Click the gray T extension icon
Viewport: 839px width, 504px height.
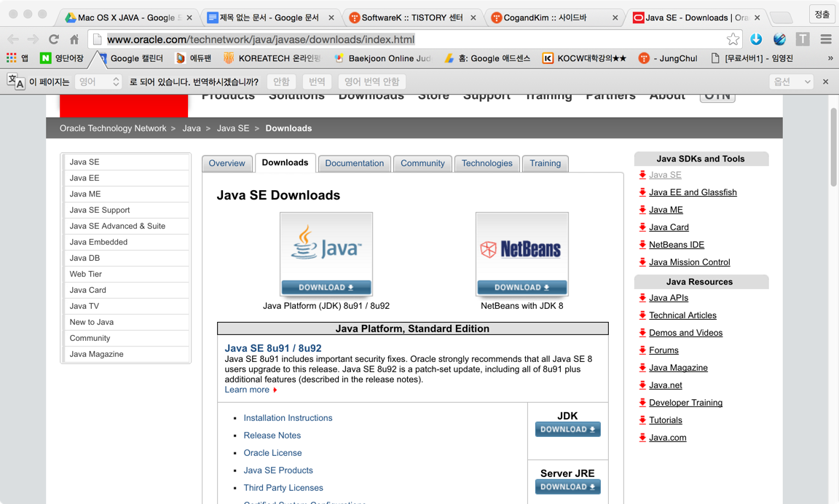click(803, 39)
